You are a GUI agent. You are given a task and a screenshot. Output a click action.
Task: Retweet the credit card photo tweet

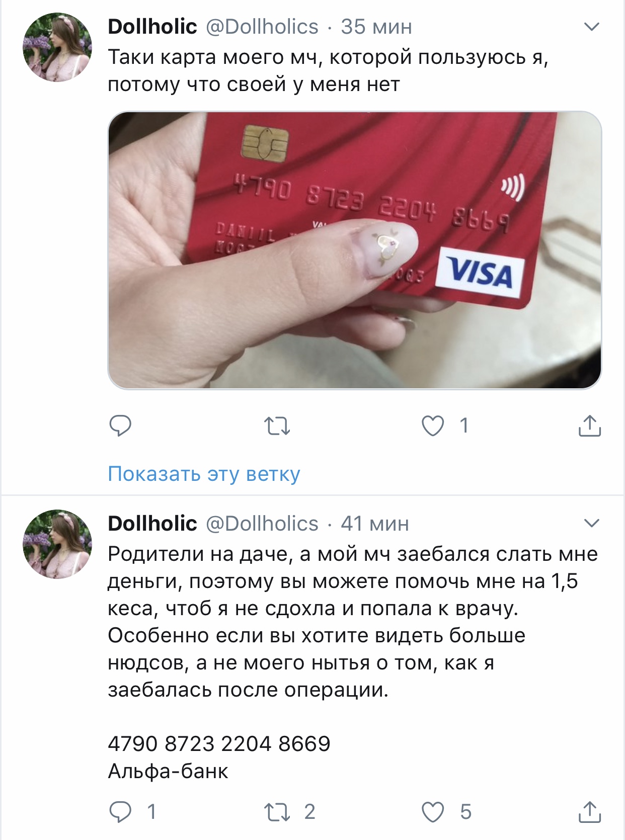(x=277, y=426)
